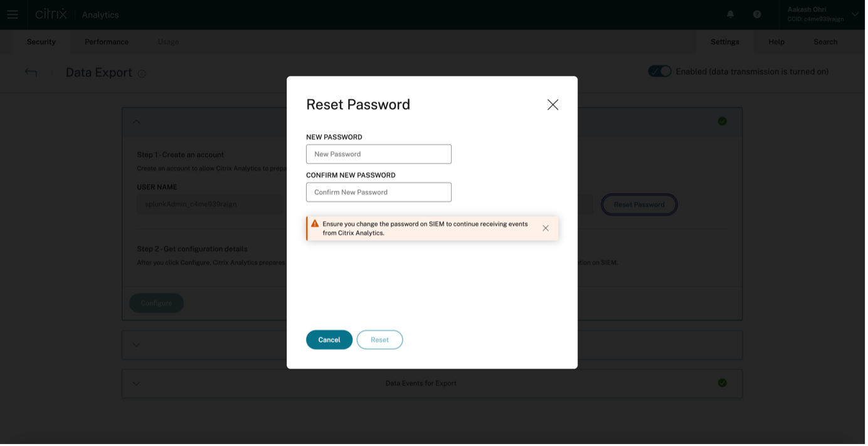Click the back arrow beside Data Export

(31, 72)
